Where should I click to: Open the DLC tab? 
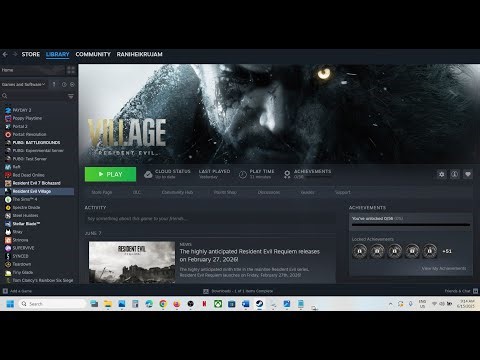pos(137,192)
